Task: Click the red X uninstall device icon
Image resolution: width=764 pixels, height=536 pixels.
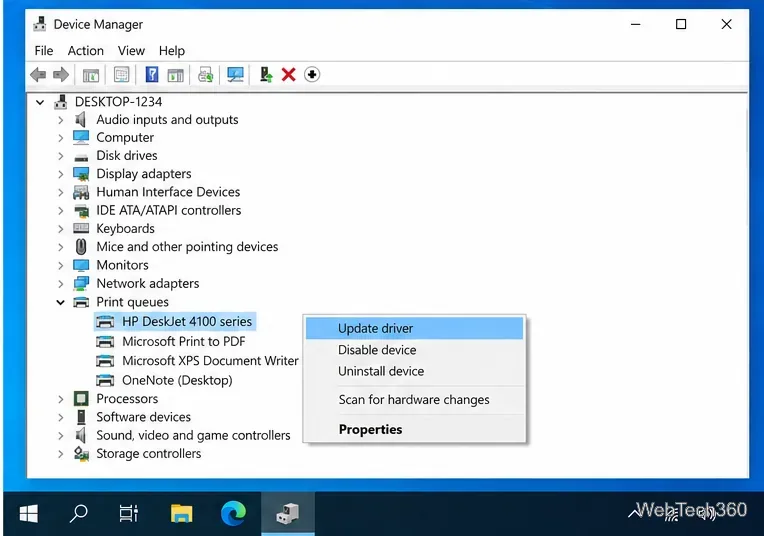Action: (x=288, y=75)
